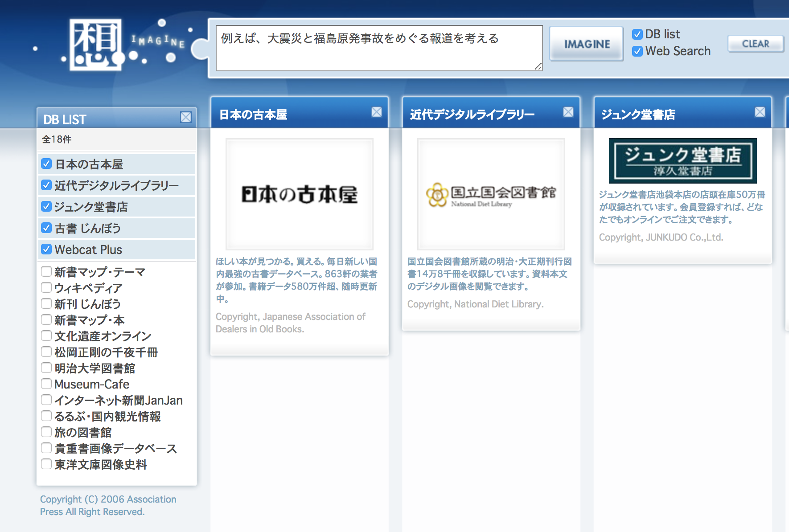Screen dimensions: 789x532
Task: Uncheck 近代デジタルライブラリー in DB list
Action: coord(46,185)
